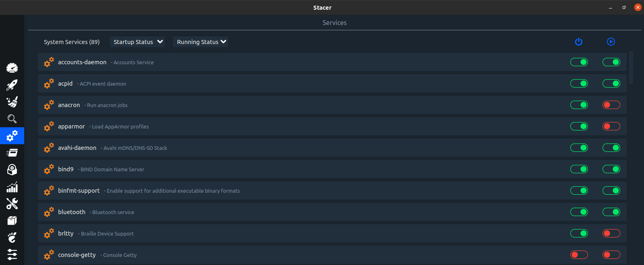The height and width of the screenshot is (265, 644).
Task: Disable acpid startup toggle
Action: coord(579,84)
